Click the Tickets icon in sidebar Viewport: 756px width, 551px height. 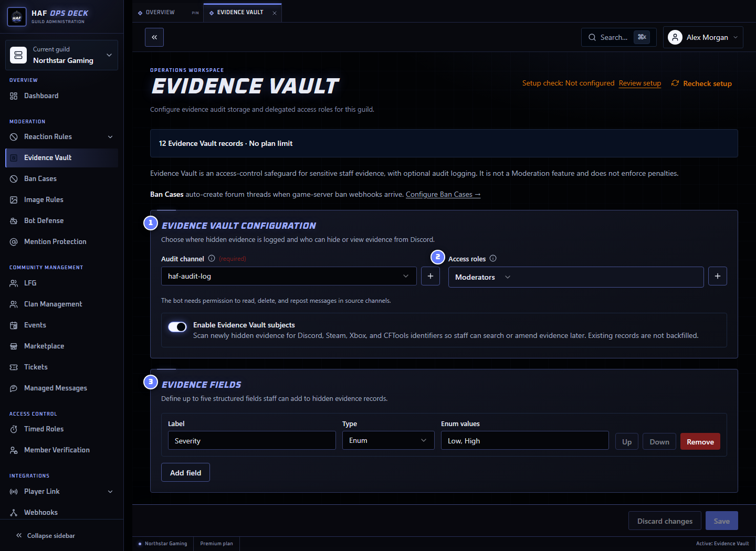pyautogui.click(x=14, y=367)
